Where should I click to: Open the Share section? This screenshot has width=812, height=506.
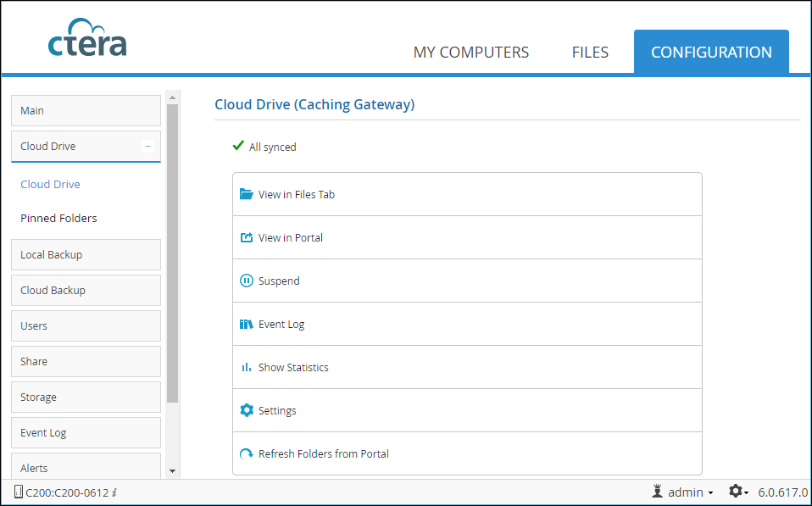point(86,362)
